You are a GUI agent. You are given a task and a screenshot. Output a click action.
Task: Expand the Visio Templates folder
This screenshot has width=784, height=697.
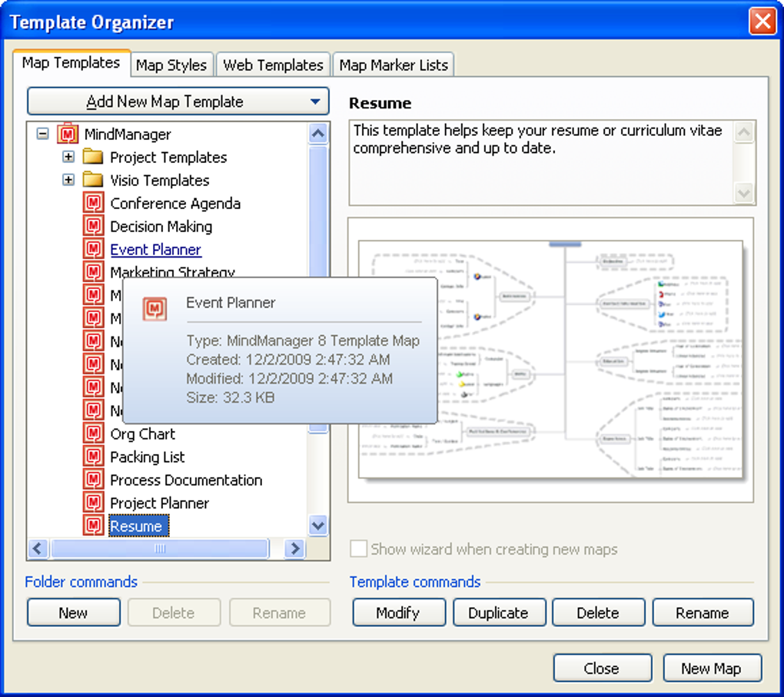point(68,180)
